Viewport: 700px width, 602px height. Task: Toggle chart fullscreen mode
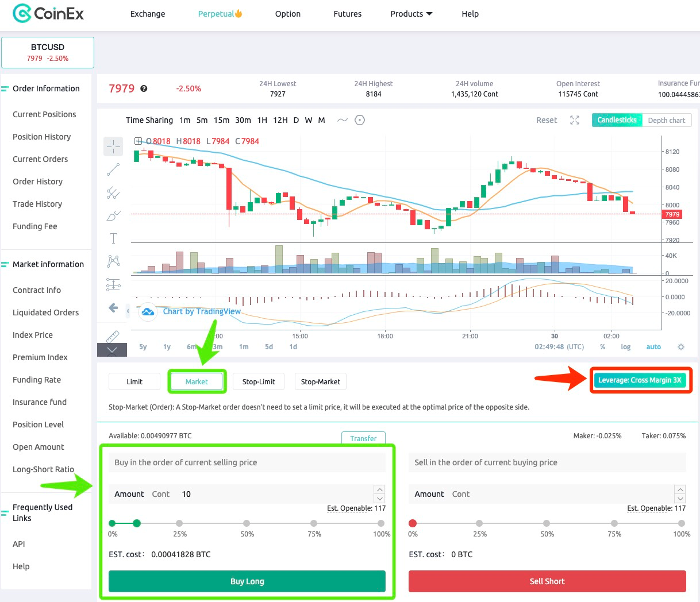[x=575, y=120]
